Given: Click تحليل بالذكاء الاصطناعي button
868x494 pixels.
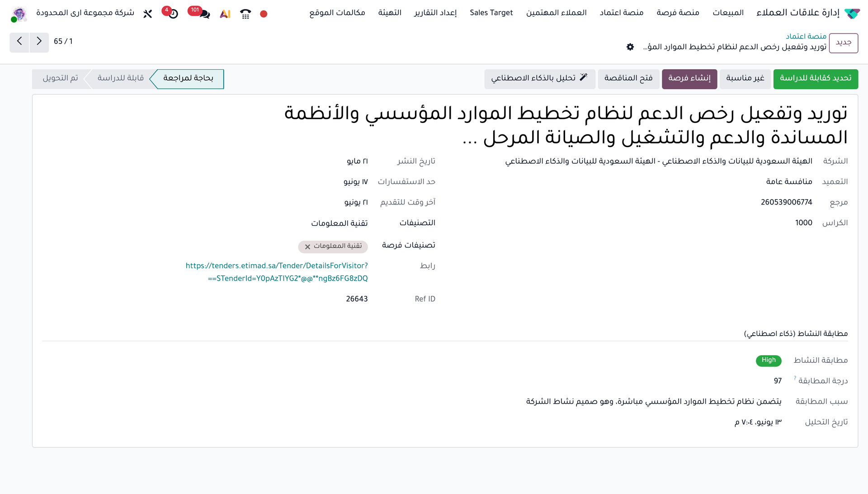Looking at the screenshot, I should click(540, 79).
